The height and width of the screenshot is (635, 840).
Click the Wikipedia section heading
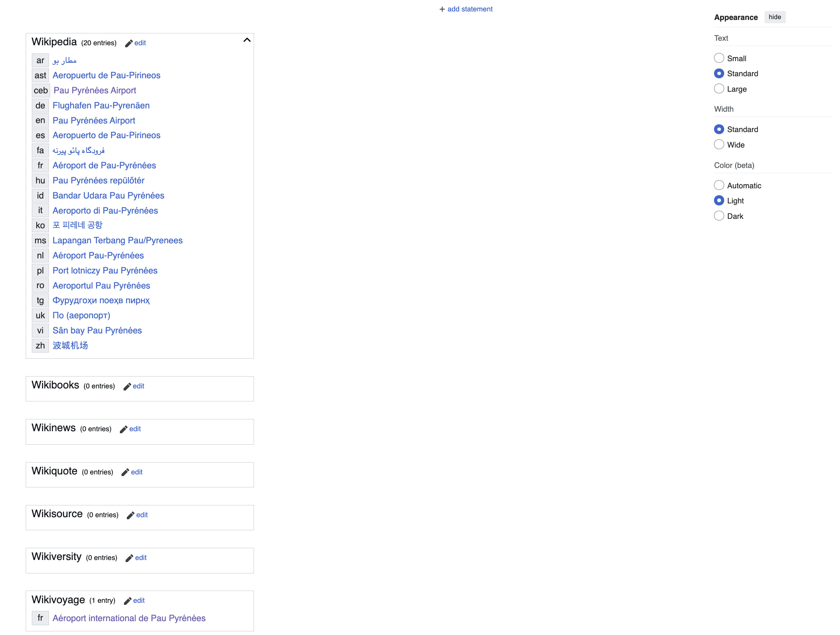[54, 42]
